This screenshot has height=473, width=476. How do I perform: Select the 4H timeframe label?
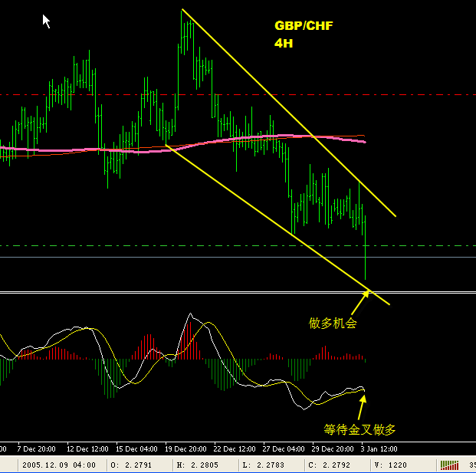[x=284, y=44]
